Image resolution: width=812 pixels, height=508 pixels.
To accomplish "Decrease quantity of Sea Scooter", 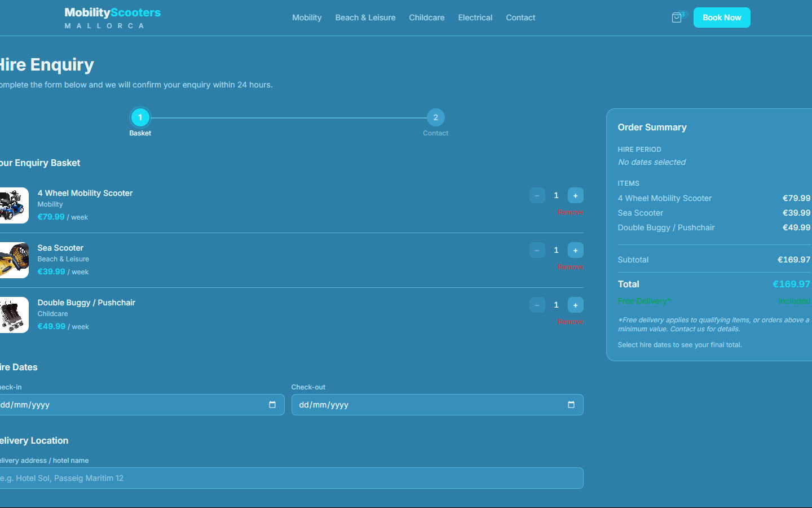I will [x=537, y=250].
